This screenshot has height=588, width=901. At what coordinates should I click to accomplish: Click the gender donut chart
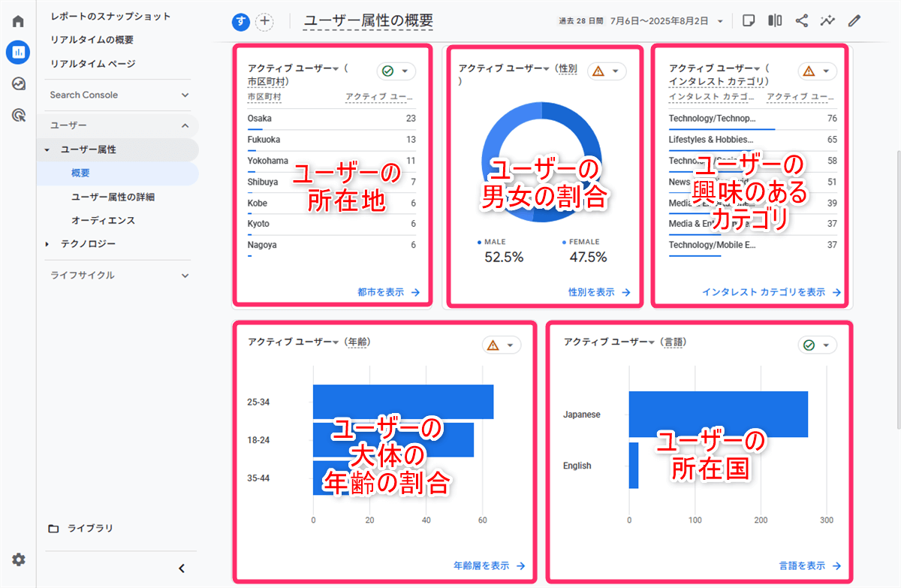click(x=541, y=162)
